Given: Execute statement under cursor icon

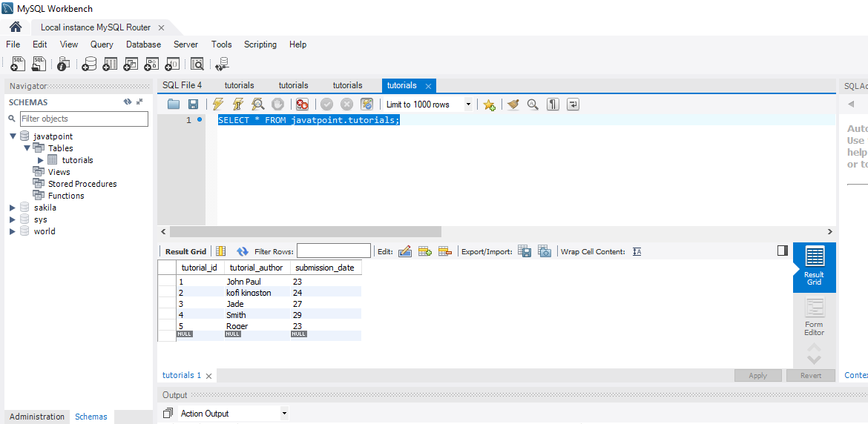Looking at the screenshot, I should [x=238, y=104].
